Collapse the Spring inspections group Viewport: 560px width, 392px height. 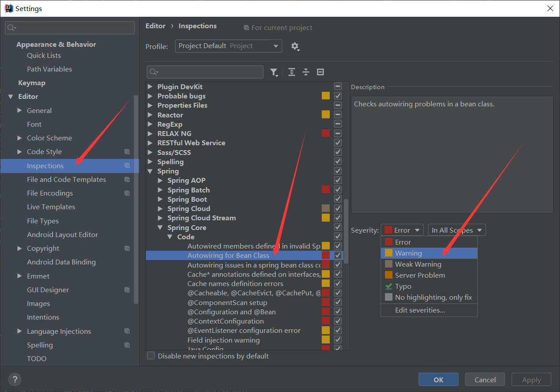click(150, 171)
